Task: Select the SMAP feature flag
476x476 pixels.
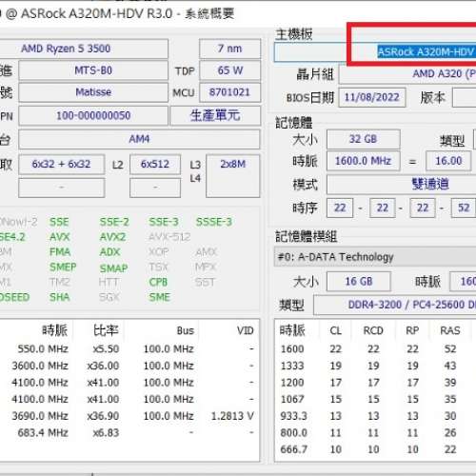Action: click(113, 268)
